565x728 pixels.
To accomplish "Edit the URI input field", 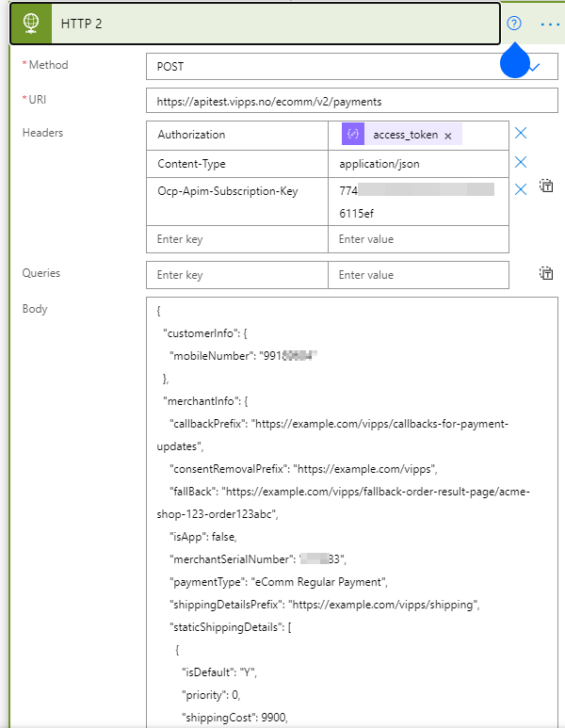I will tap(351, 101).
